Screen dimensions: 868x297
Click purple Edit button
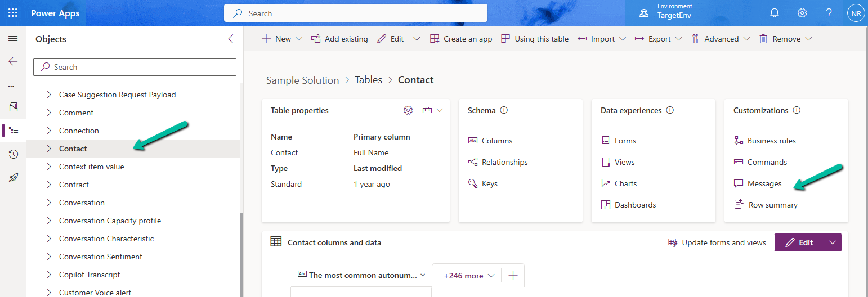point(799,242)
